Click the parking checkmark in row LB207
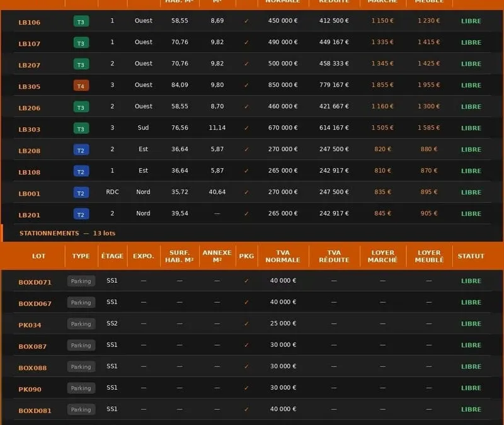The height and width of the screenshot is (425, 504). 246,64
